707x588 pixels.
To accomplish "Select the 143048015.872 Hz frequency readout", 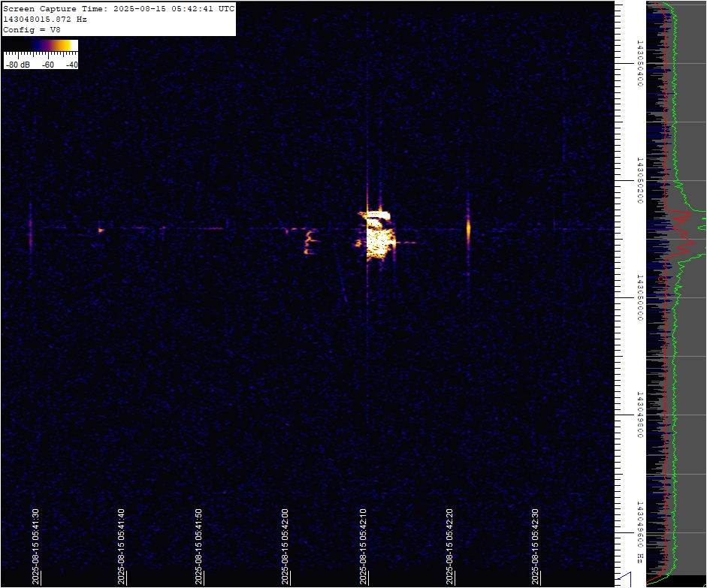I will pos(45,20).
